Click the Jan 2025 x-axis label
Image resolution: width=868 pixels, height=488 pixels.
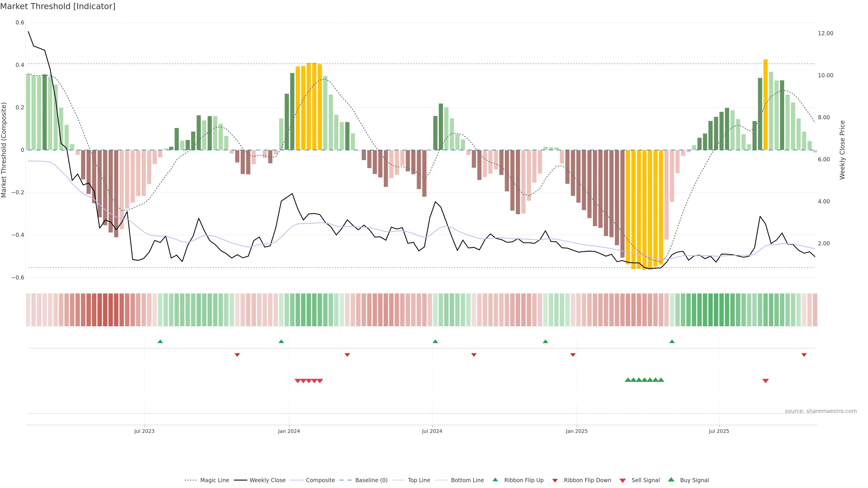577,431
